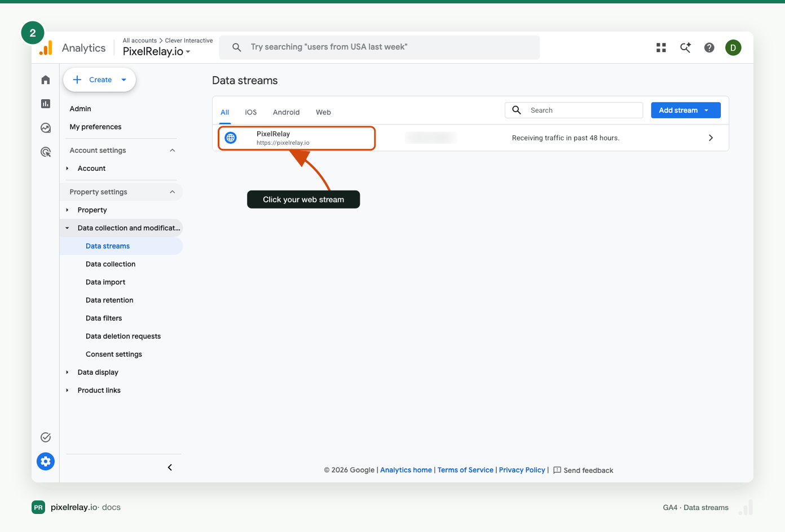Collapse the admin navigation panel
Screen dimensions: 785x532
[170, 467]
